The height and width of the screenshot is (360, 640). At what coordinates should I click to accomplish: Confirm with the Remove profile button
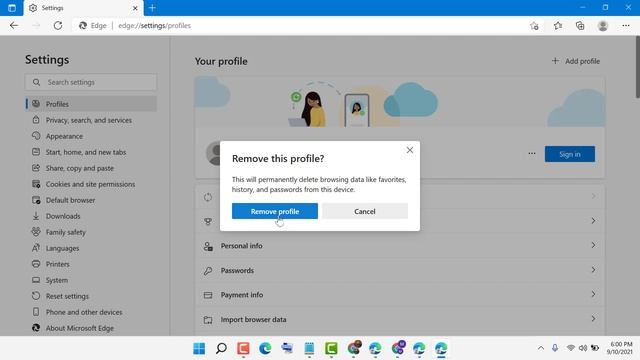pyautogui.click(x=275, y=211)
